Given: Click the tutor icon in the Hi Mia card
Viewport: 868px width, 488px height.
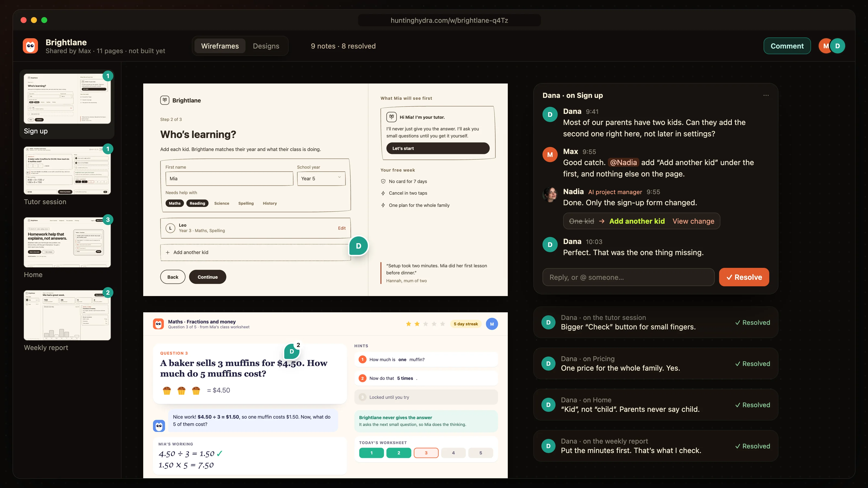Looking at the screenshot, I should 391,117.
